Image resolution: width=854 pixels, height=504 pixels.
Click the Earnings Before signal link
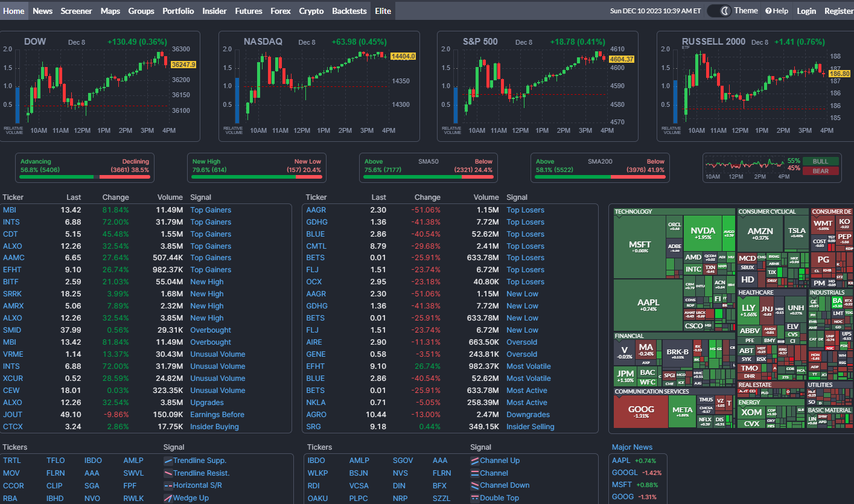pos(217,415)
